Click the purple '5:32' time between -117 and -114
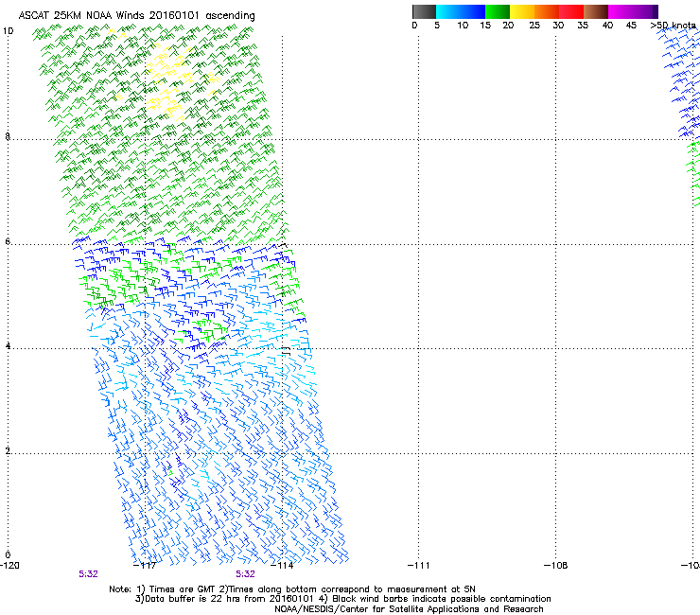Image resolution: width=700 pixels, height=615 pixels. click(x=246, y=574)
